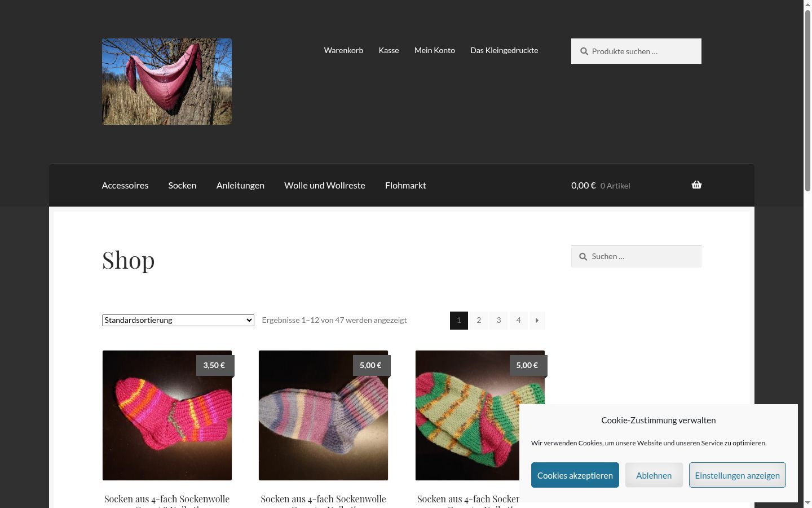This screenshot has height=508, width=812.
Task: Select the Socken category
Action: tap(182, 185)
